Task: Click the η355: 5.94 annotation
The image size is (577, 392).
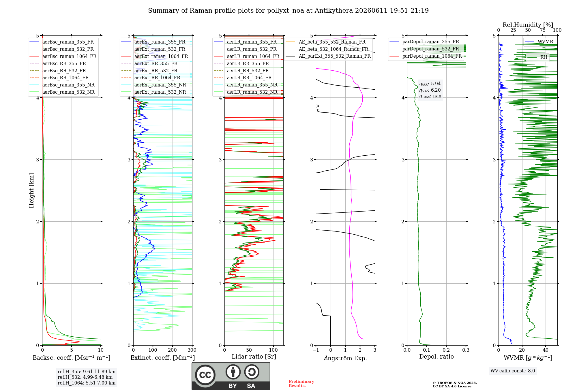Action: [430, 84]
